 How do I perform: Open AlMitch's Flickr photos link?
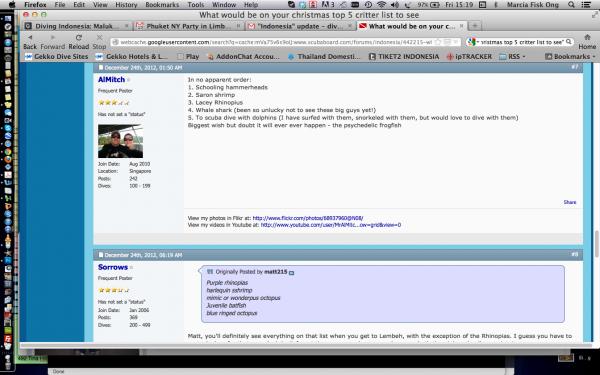pos(308,218)
